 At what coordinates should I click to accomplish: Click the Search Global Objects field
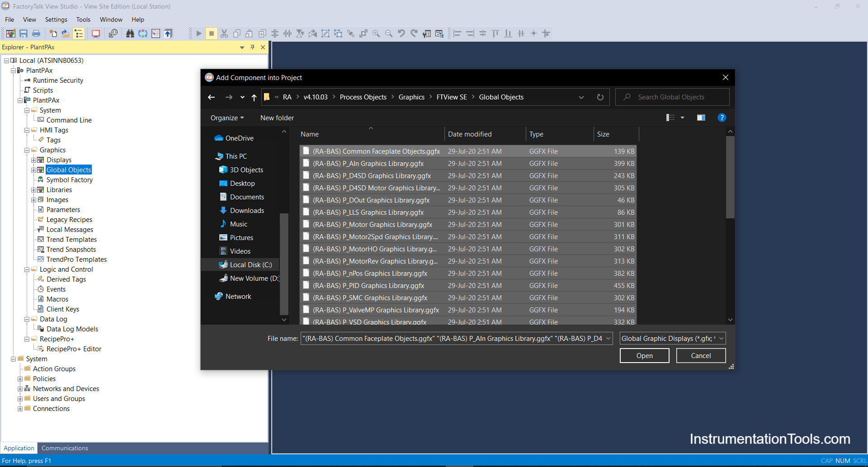point(672,97)
